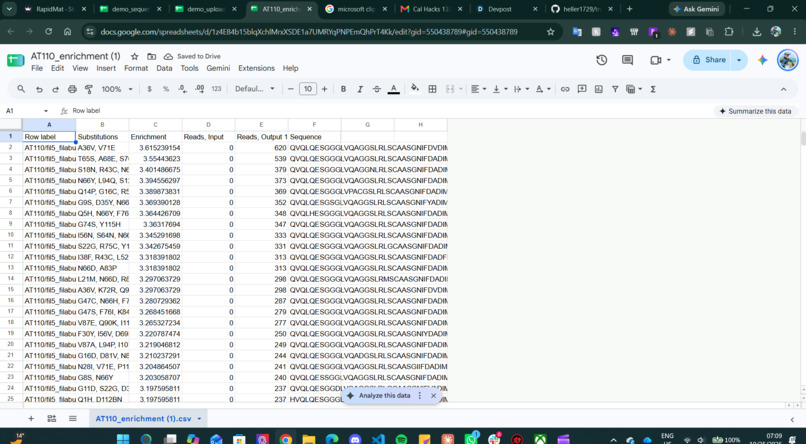The height and width of the screenshot is (444, 806).
Task: Open VS Code from the taskbar
Action: click(x=378, y=439)
